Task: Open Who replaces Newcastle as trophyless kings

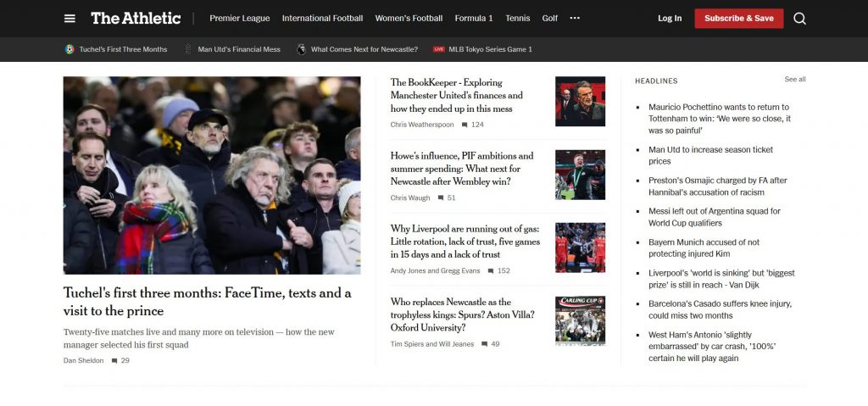Action: (x=463, y=314)
